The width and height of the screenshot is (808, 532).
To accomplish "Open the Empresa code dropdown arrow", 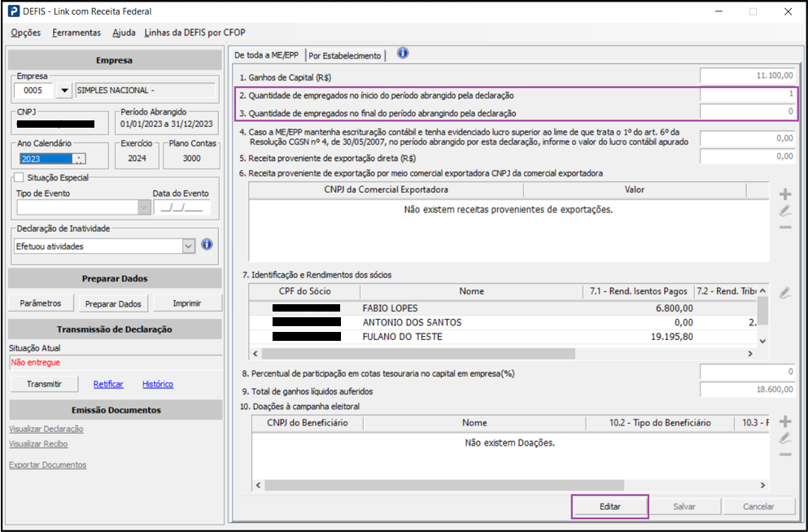I will tap(64, 90).
